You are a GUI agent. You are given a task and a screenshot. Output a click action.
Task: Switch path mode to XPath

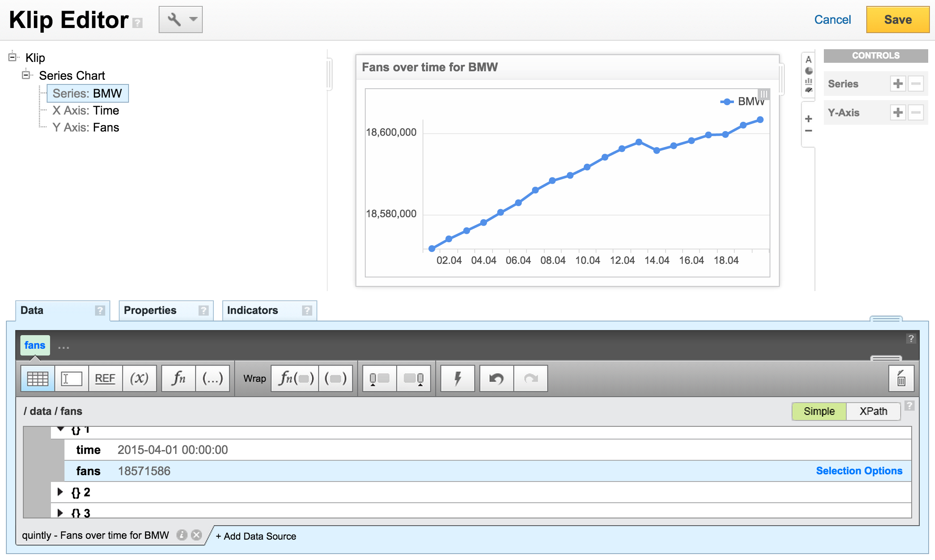coord(873,411)
